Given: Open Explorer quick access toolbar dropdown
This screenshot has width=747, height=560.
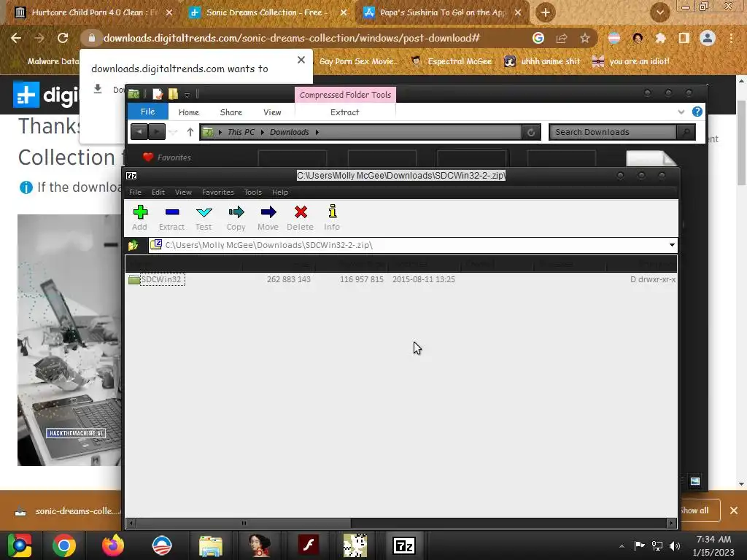Looking at the screenshot, I should click(x=187, y=95).
